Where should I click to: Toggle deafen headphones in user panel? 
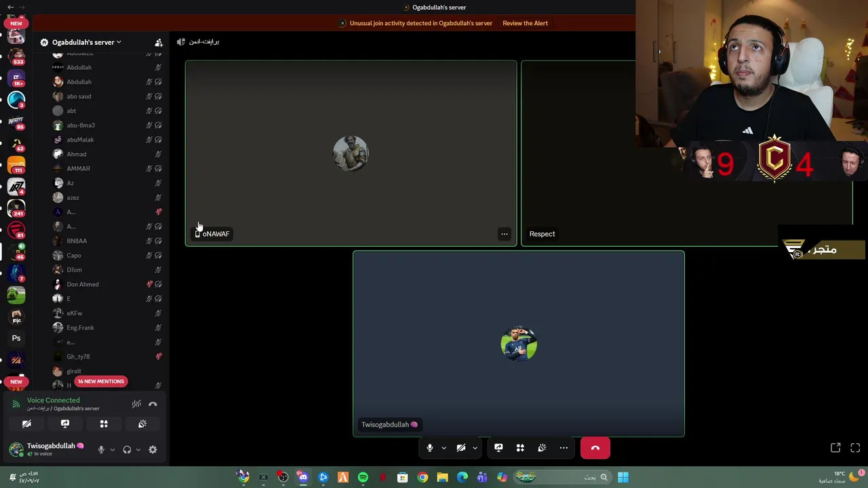(127, 449)
